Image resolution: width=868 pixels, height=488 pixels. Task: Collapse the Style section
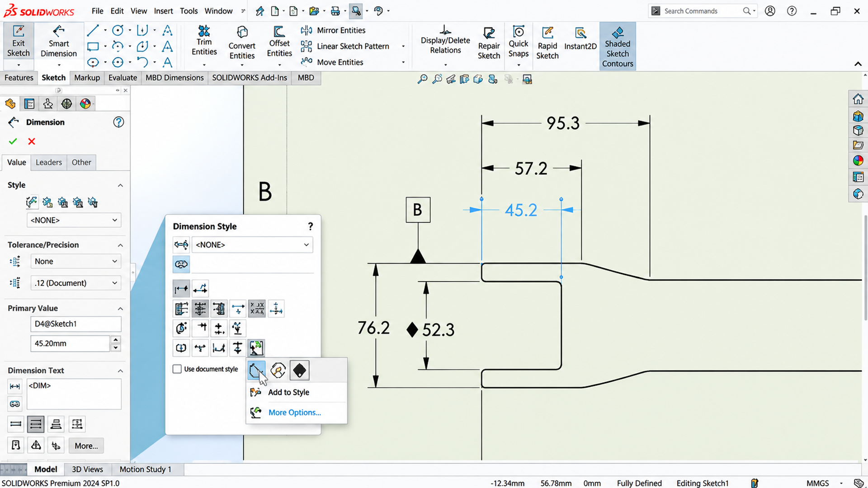pos(120,185)
